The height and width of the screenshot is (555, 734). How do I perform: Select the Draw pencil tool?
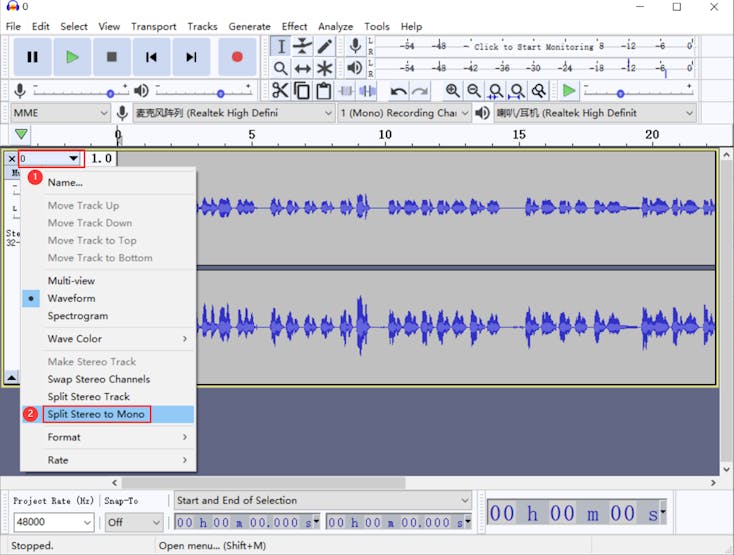click(x=325, y=47)
